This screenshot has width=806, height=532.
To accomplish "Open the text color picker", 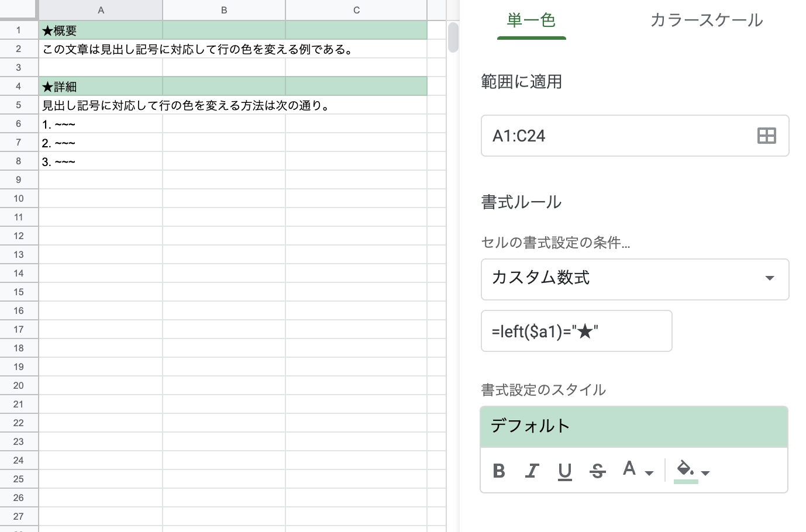I will (x=629, y=469).
